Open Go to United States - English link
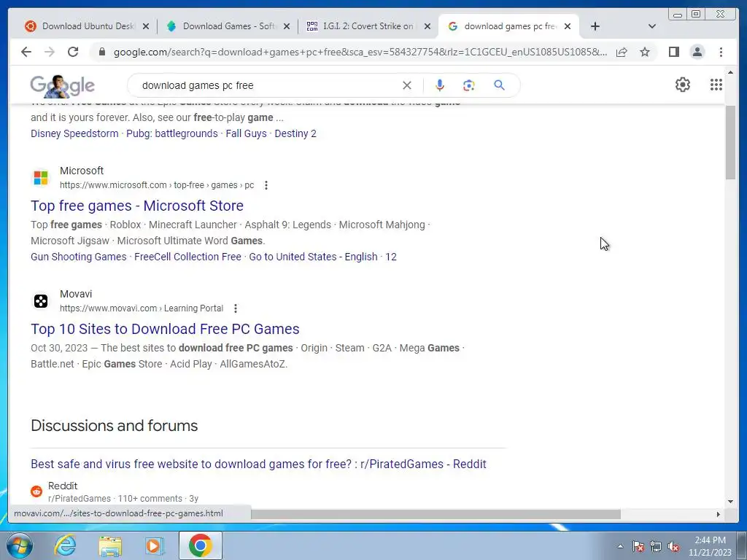Viewport: 747px width, 560px height. (x=314, y=257)
